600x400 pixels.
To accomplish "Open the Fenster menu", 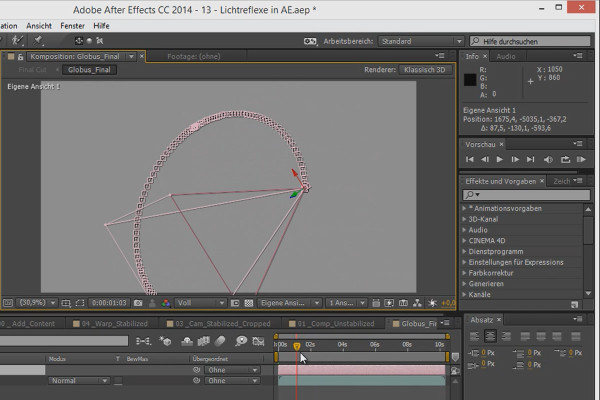I will click(72, 26).
